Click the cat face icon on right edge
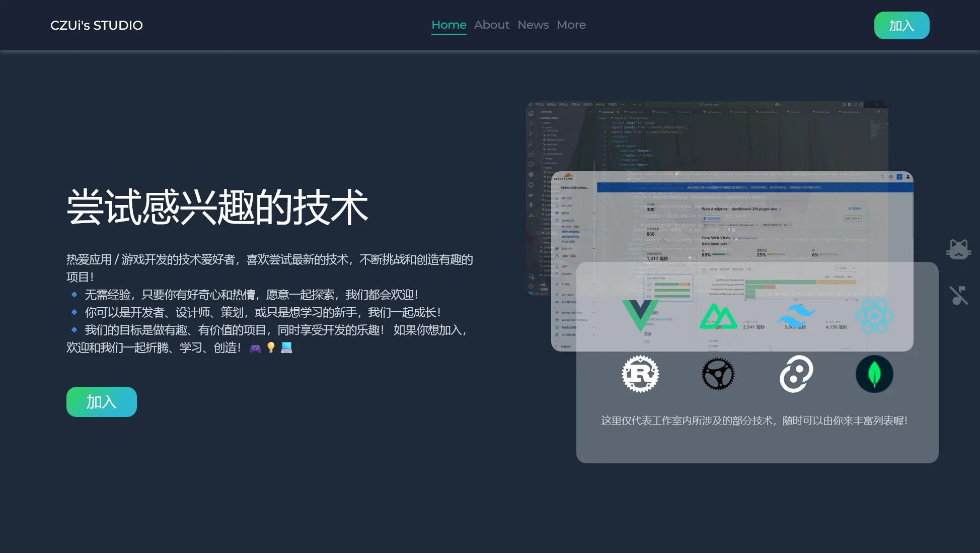Viewport: 980px width, 553px height. [958, 249]
